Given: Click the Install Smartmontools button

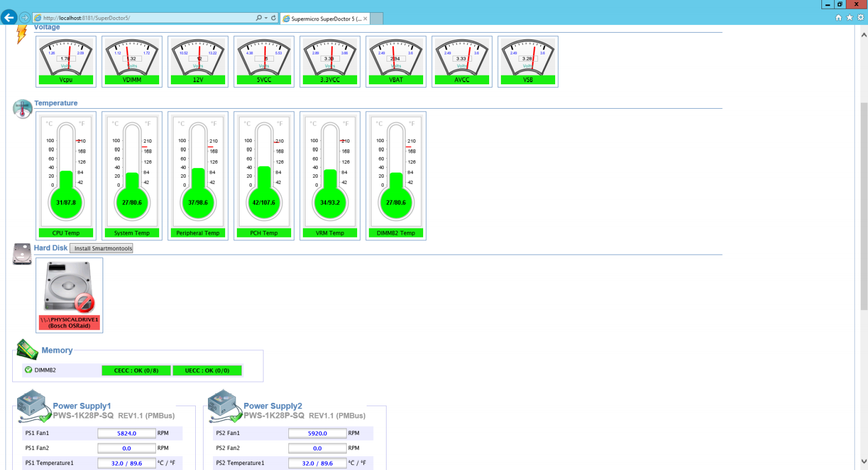Looking at the screenshot, I should coord(101,248).
